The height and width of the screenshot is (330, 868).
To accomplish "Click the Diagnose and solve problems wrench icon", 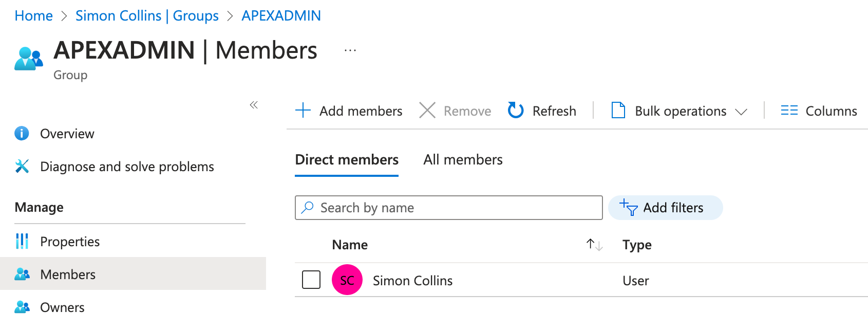I will 21,166.
